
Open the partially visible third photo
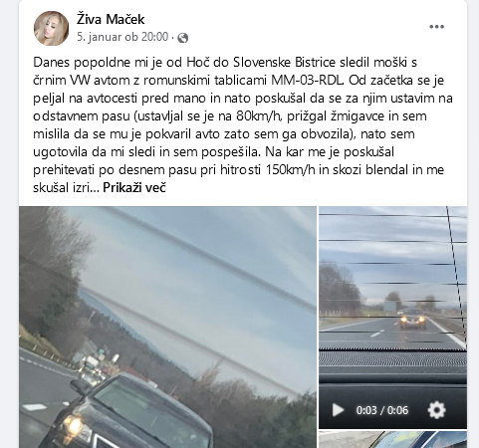(392, 440)
